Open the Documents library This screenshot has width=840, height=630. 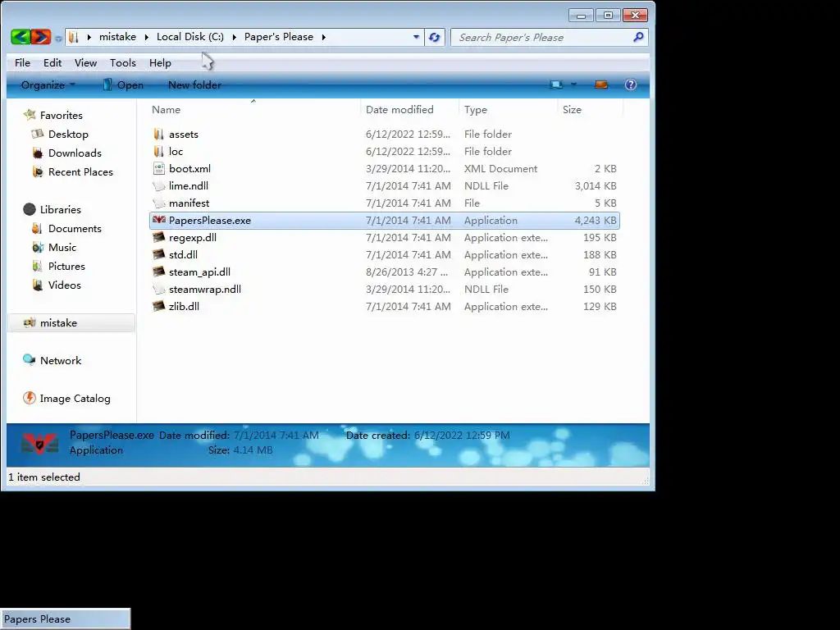click(x=75, y=228)
